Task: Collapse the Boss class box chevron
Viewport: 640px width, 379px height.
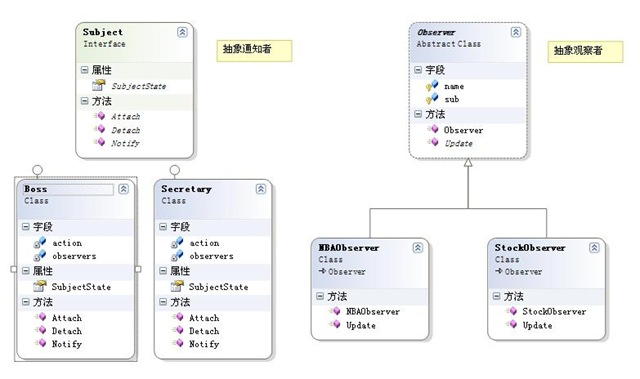Action: [x=123, y=189]
